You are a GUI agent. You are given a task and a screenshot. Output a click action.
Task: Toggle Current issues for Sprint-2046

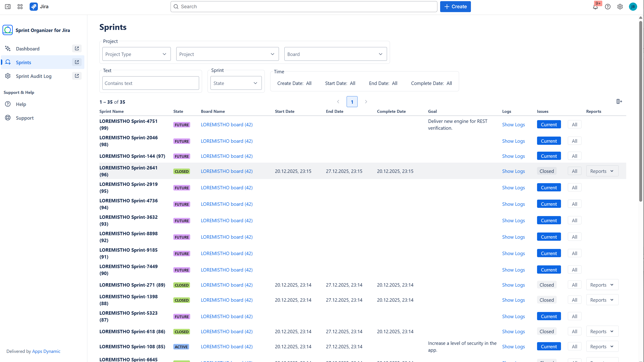coord(548,141)
